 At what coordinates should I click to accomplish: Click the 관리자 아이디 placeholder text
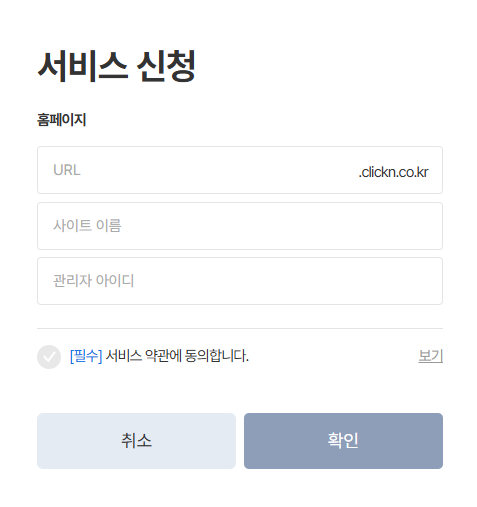(x=93, y=280)
